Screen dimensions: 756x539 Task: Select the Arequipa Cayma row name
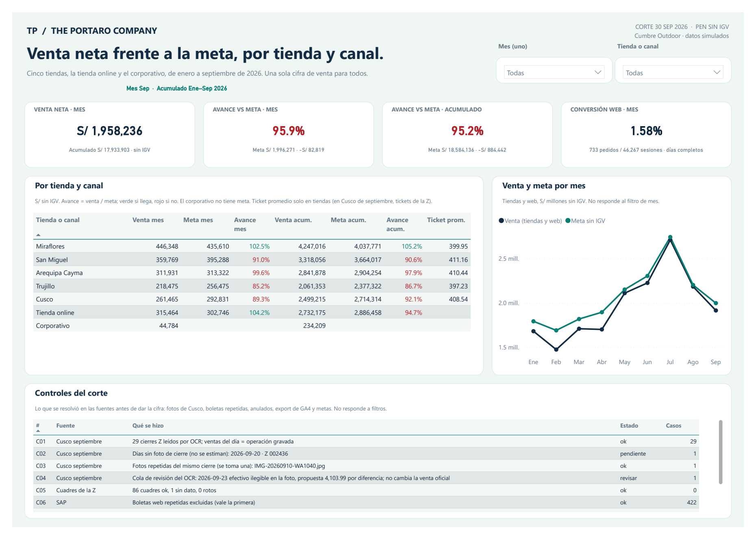pos(59,273)
